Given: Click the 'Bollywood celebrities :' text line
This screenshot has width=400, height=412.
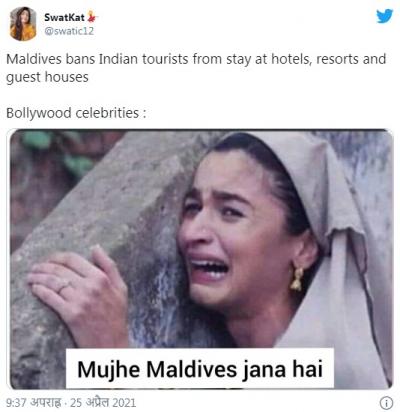Looking at the screenshot, I should [x=76, y=113].
